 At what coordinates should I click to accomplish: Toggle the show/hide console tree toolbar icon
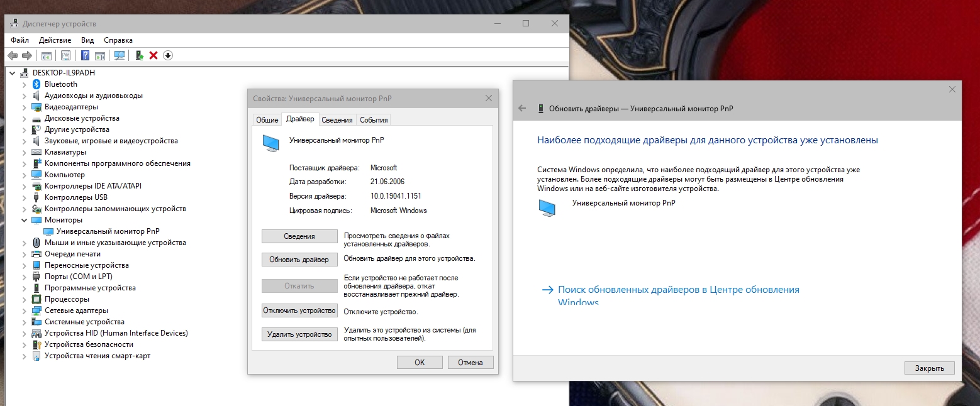pyautogui.click(x=46, y=55)
